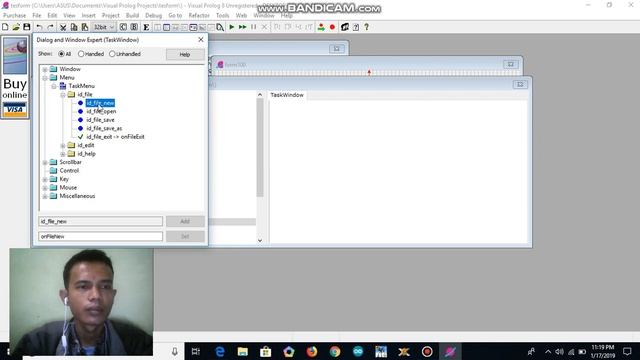This screenshot has width=640, height=360.
Task: Open the 32bit platform dropdown
Action: coord(104,27)
